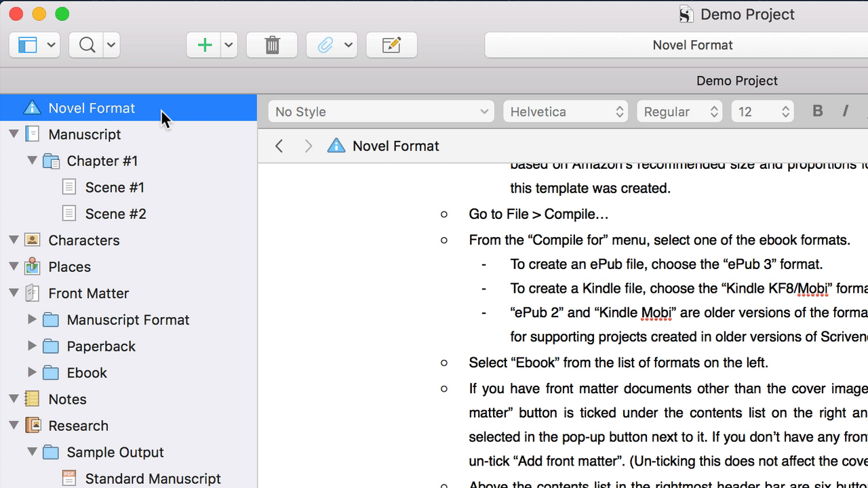
Task: Click the Scene #2 document icon
Action: click(68, 213)
